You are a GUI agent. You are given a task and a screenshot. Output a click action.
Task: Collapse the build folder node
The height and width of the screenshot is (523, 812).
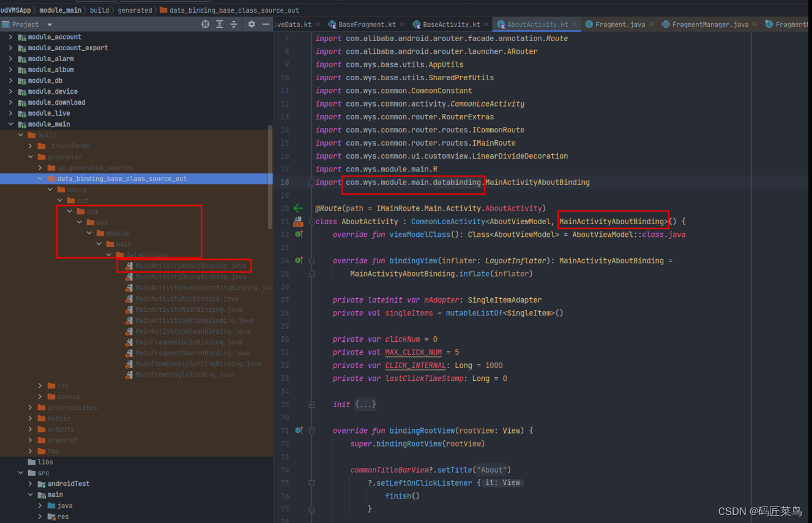point(21,135)
